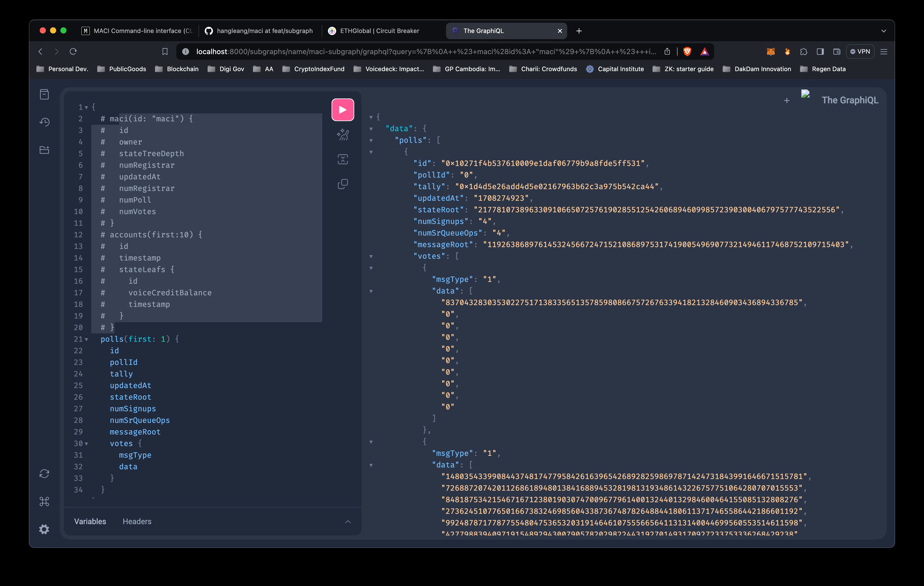The width and height of the screenshot is (924, 586).
Task: Collapse the first vote object arrow in votes
Action: (x=371, y=268)
